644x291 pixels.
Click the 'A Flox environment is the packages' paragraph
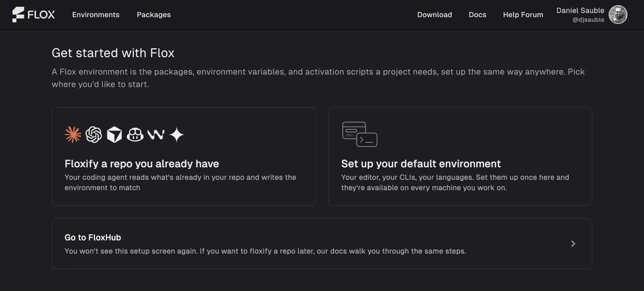[x=318, y=78]
